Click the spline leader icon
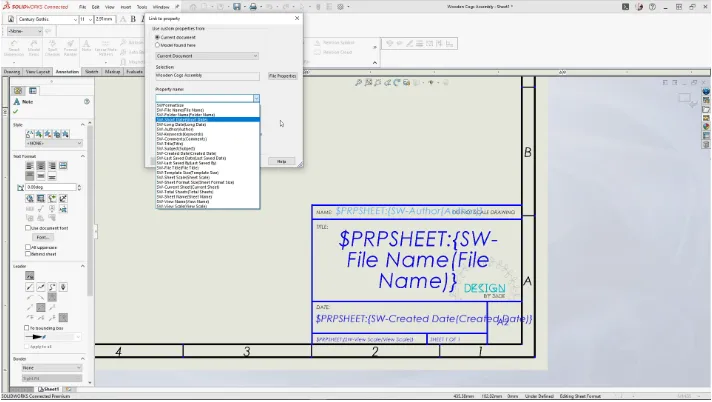Screen dimensions: 712x402 [52, 287]
